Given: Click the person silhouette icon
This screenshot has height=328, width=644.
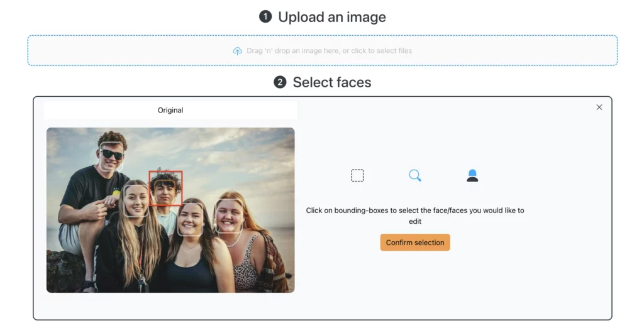Looking at the screenshot, I should pyautogui.click(x=472, y=175).
